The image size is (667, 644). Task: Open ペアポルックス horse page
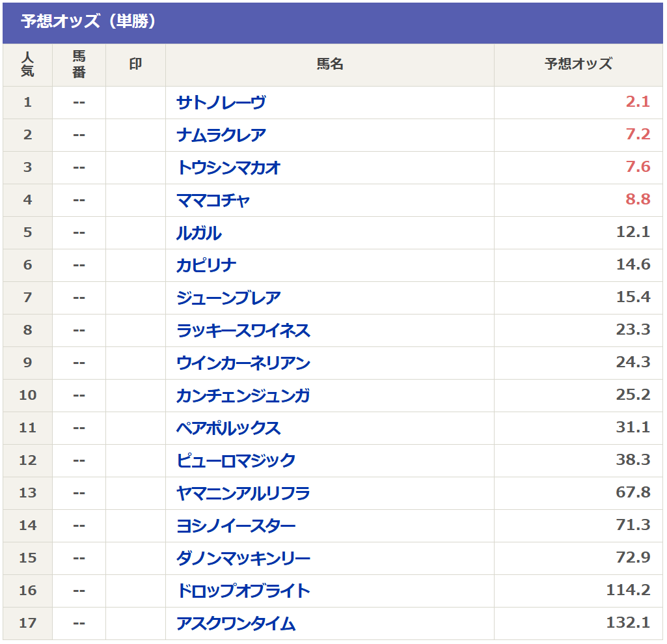[228, 428]
